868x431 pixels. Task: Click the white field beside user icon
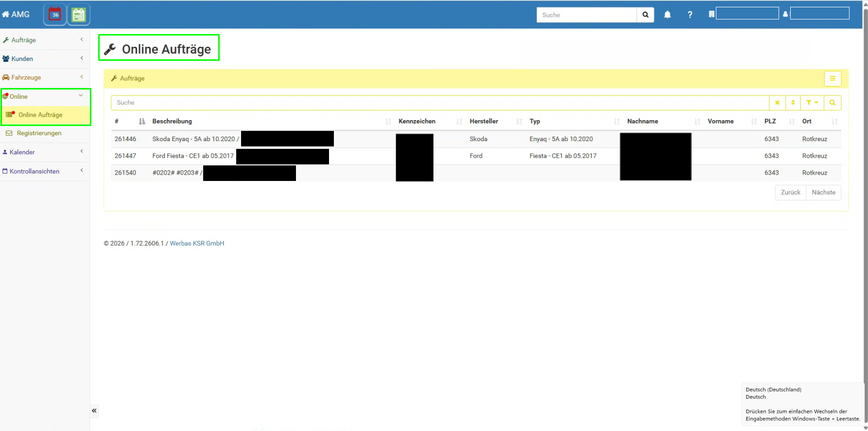pos(820,13)
